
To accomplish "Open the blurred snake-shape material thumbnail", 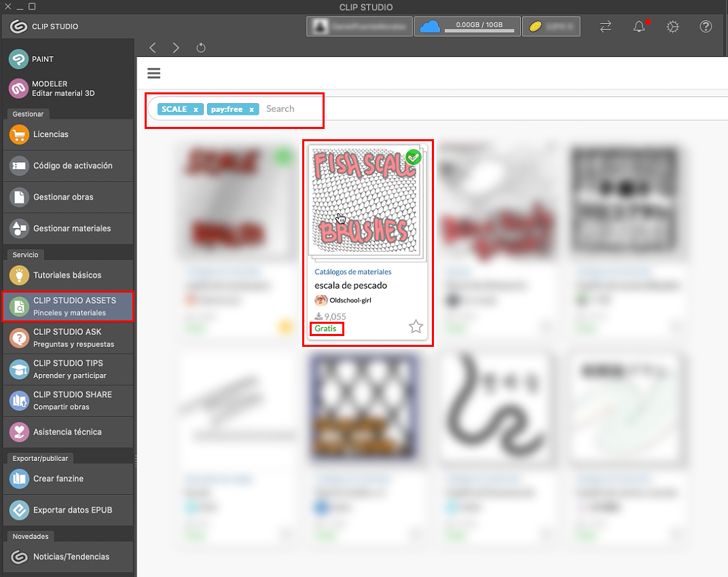I will (x=497, y=409).
